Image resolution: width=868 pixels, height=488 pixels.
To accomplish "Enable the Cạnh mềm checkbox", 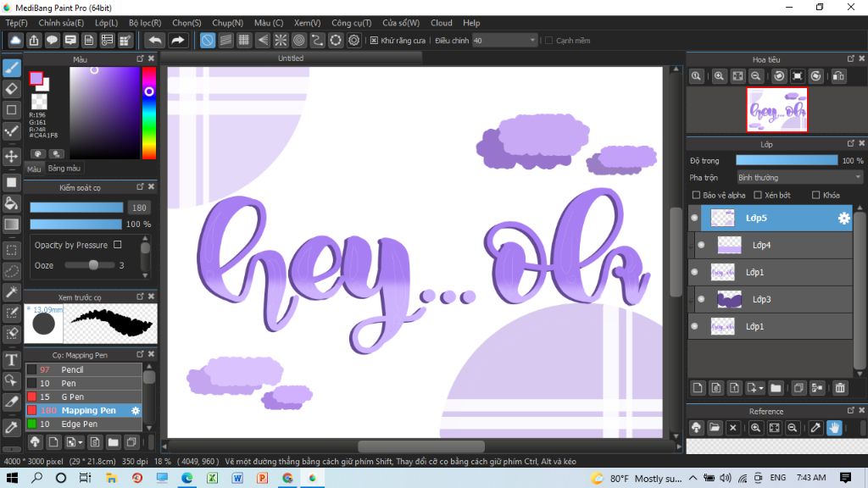I will 549,41.
